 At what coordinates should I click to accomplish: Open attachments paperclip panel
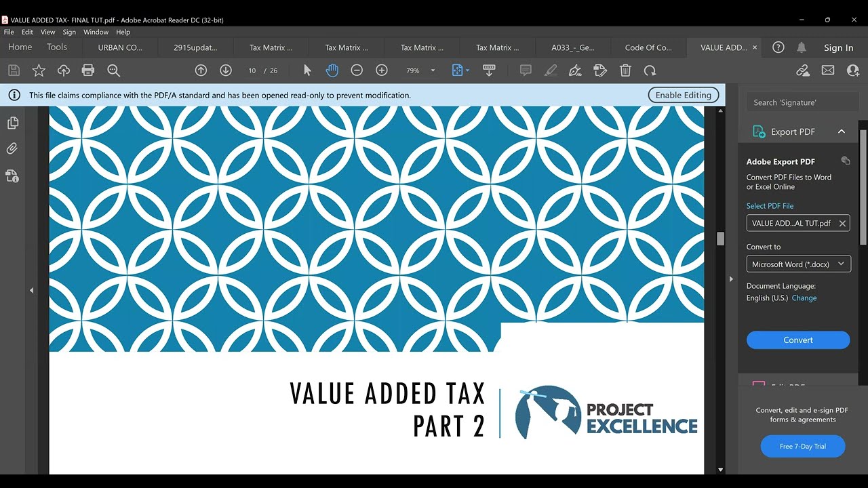tap(12, 149)
